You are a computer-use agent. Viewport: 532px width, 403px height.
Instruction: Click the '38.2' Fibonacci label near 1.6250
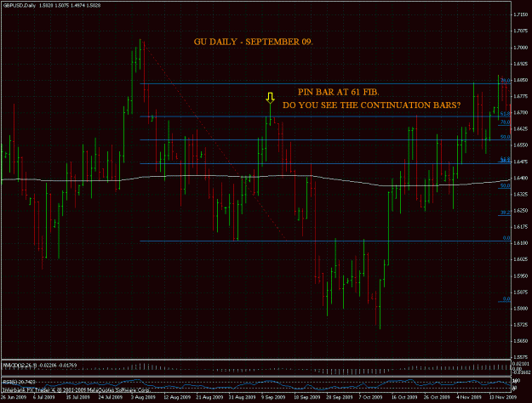(506, 213)
